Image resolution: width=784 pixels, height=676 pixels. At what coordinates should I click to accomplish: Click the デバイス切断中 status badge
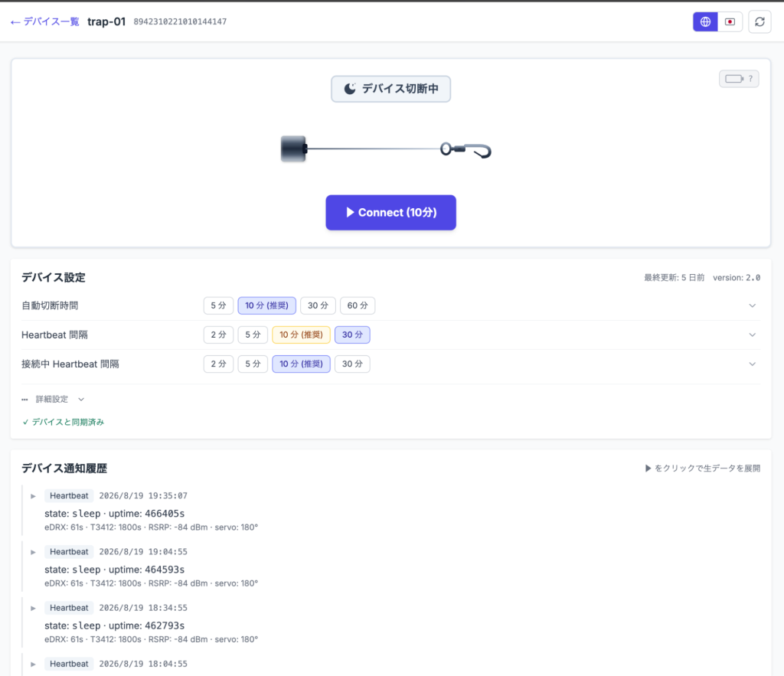coord(390,89)
